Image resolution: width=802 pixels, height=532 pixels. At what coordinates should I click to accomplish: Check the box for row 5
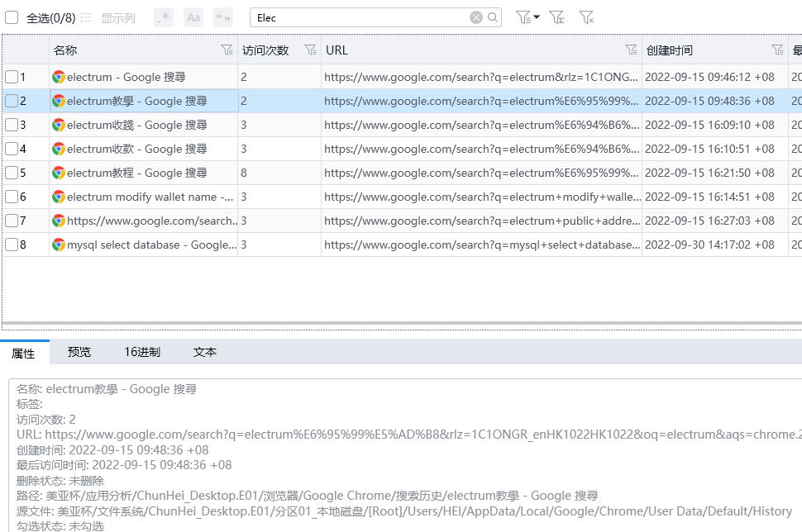coord(12,173)
